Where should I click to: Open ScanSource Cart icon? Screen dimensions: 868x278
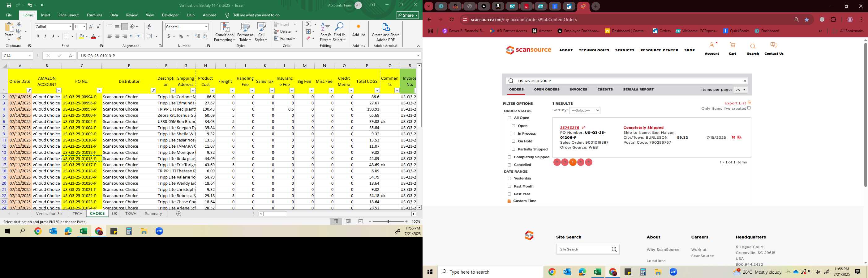(x=733, y=48)
